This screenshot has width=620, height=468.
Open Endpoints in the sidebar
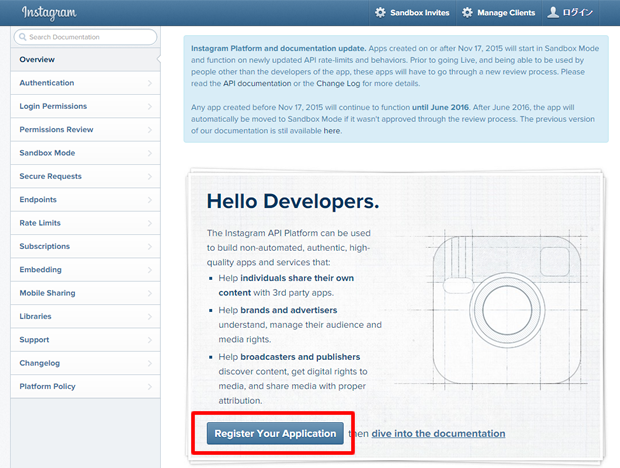tap(85, 200)
